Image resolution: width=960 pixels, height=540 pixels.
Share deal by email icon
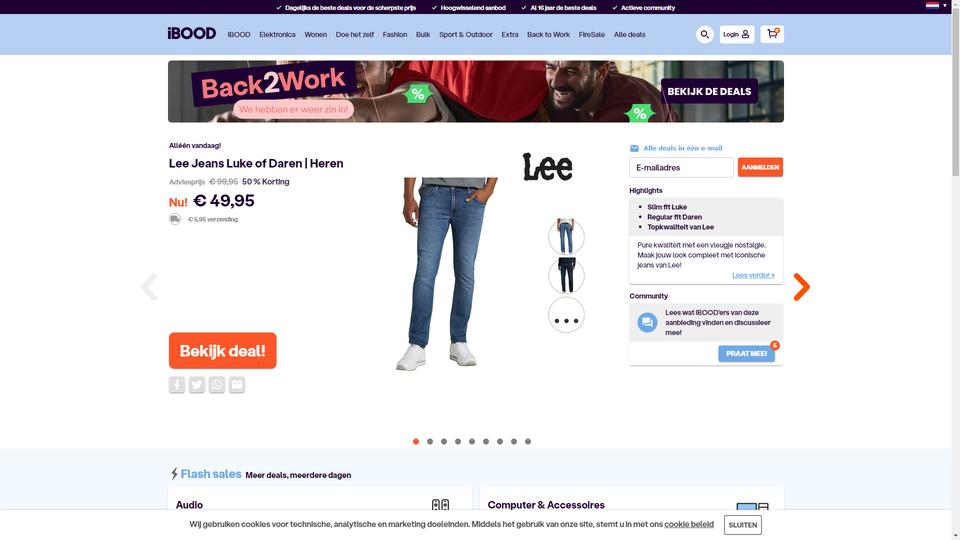point(237,384)
